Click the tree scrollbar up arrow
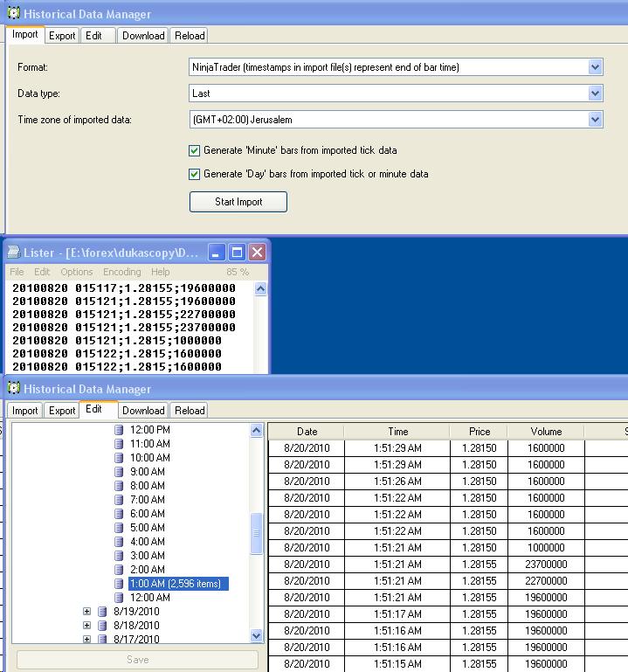628x672 pixels. coord(256,430)
